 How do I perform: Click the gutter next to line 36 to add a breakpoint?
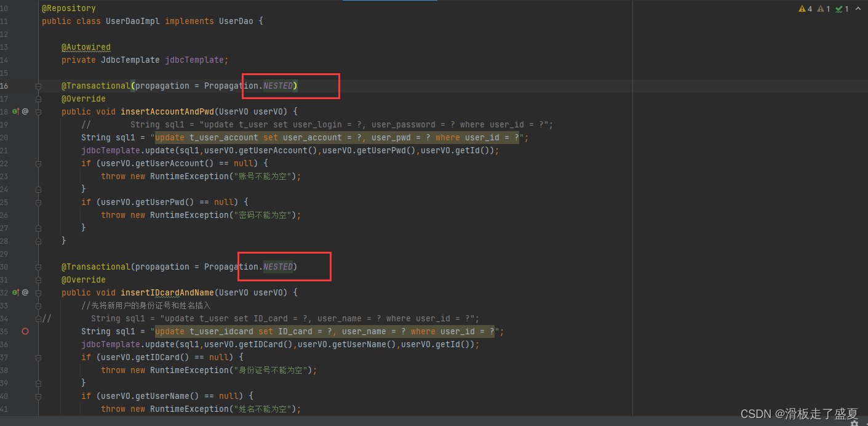25,344
